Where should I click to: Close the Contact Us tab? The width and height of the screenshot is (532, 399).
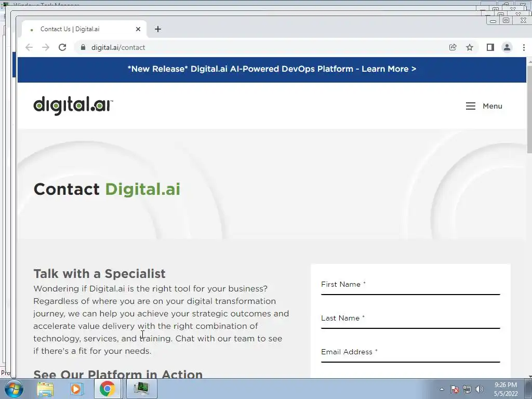[138, 29]
